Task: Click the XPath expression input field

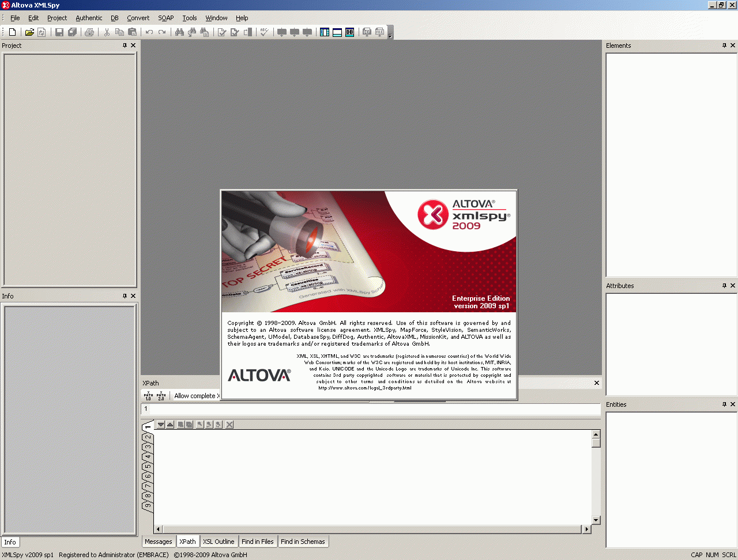Action: coord(371,408)
